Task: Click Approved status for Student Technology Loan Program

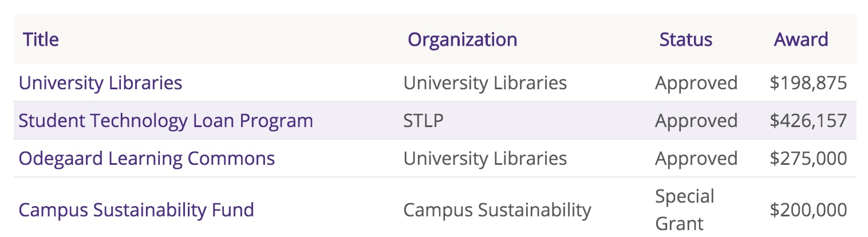Action: 696,121
